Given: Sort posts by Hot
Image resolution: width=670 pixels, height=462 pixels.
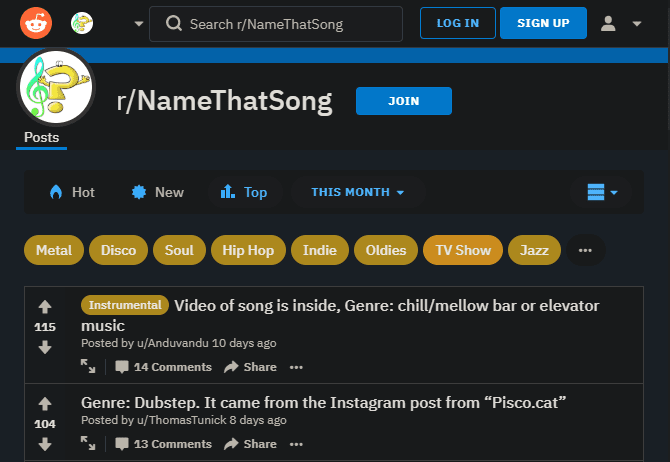Looking at the screenshot, I should [72, 192].
